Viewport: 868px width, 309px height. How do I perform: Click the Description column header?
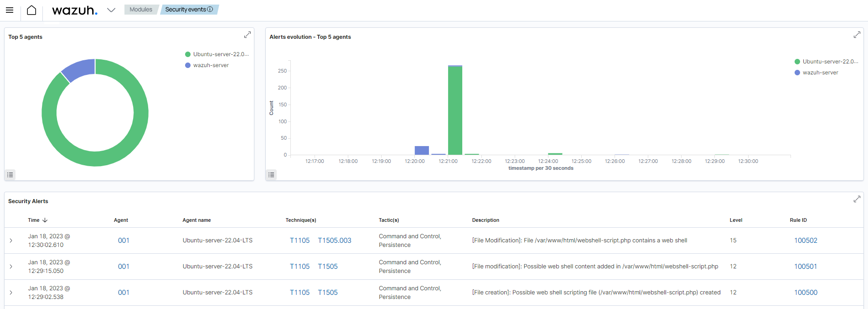(x=486, y=220)
